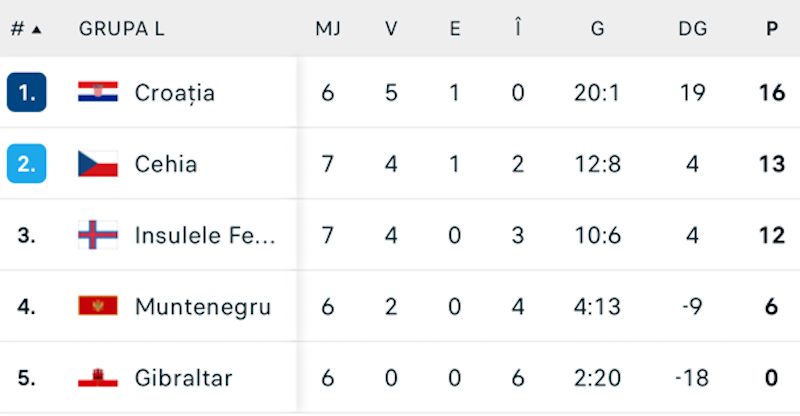This screenshot has height=416, width=800.
Task: Open the Croația team link
Action: click(175, 93)
